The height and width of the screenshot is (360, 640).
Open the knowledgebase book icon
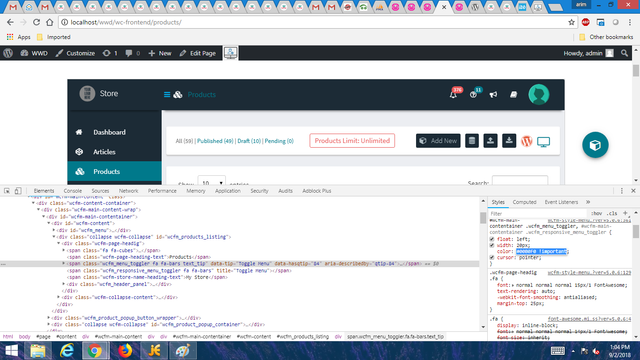(x=513, y=95)
